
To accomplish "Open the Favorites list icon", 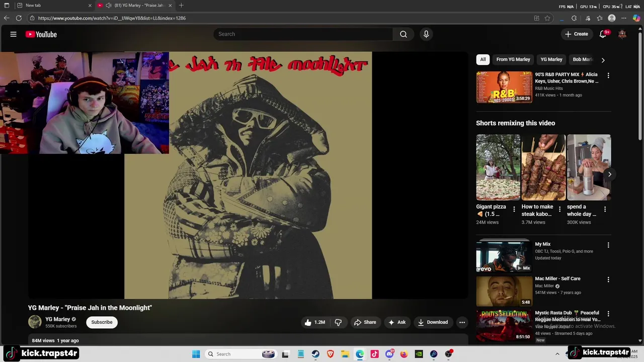I will point(600,18).
